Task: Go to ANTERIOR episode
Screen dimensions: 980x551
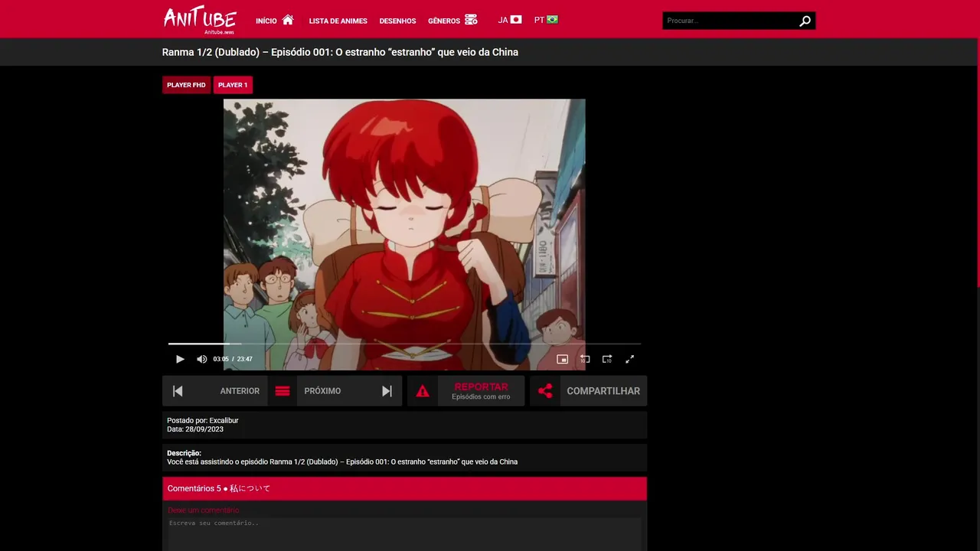Action: tap(240, 391)
